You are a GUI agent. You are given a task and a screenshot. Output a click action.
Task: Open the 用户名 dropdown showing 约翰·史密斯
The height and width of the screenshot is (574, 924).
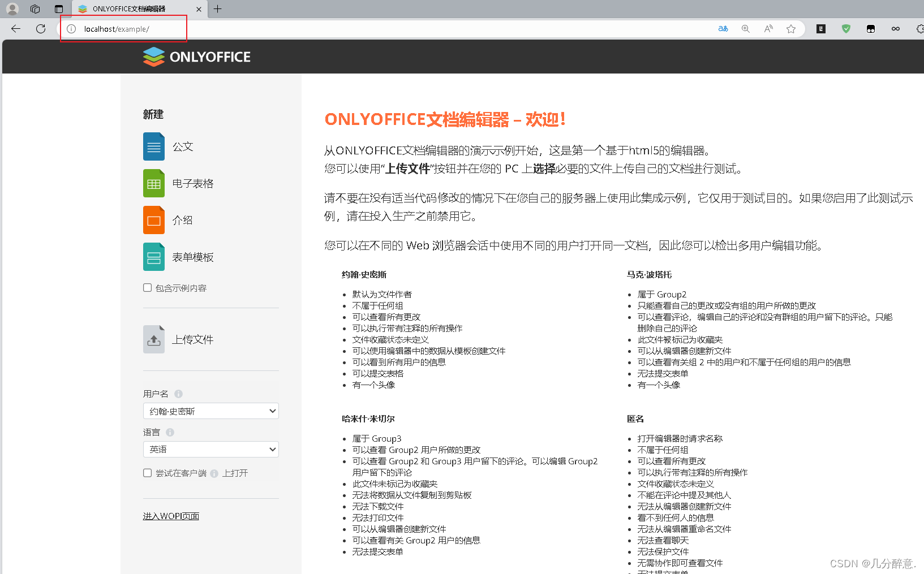(x=211, y=411)
